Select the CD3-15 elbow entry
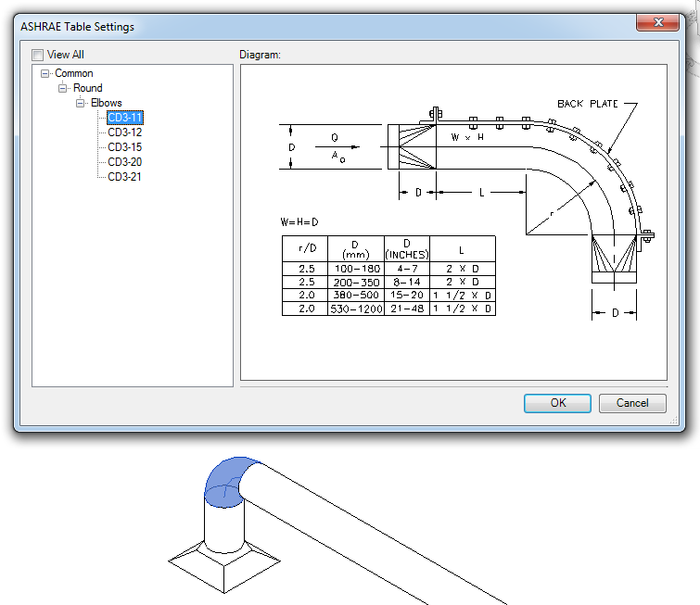Viewport: 700px width, 605px height. click(x=125, y=147)
